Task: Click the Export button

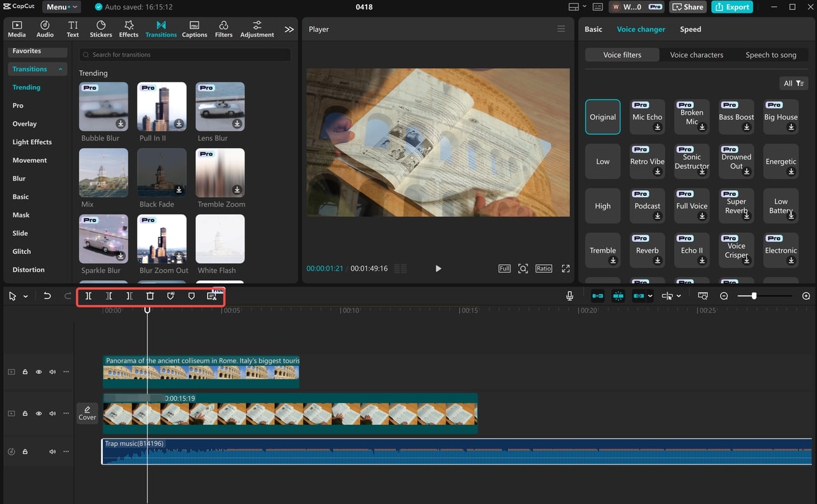Action: [731, 7]
